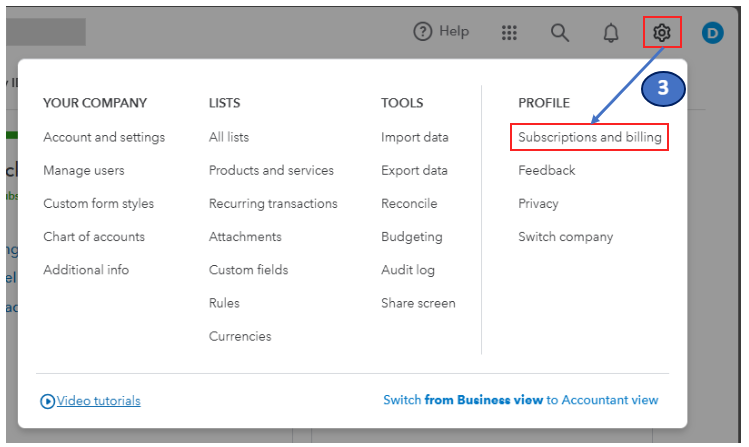The image size is (749, 447).
Task: Click Switch company
Action: [x=565, y=237]
